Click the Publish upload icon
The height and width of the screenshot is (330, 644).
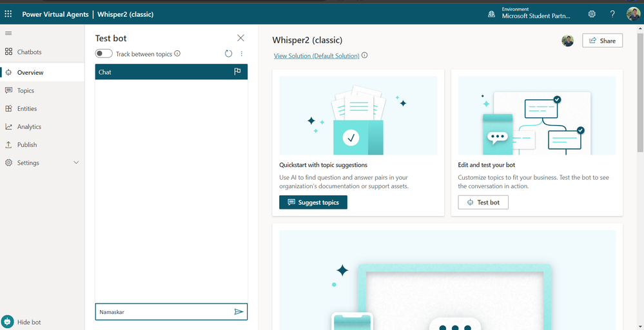pos(8,145)
